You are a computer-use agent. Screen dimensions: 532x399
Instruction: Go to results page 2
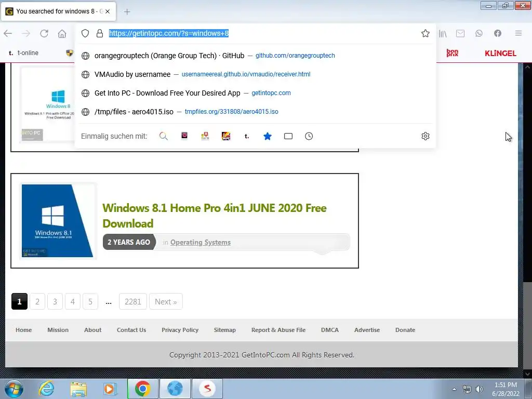click(37, 302)
